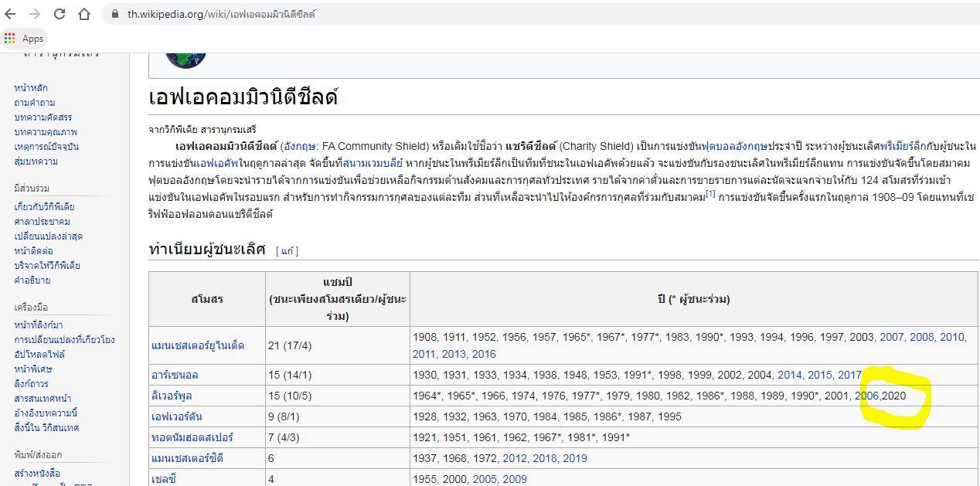The image size is (980, 486).
Task: Click the padlock site info icon
Action: [x=116, y=14]
